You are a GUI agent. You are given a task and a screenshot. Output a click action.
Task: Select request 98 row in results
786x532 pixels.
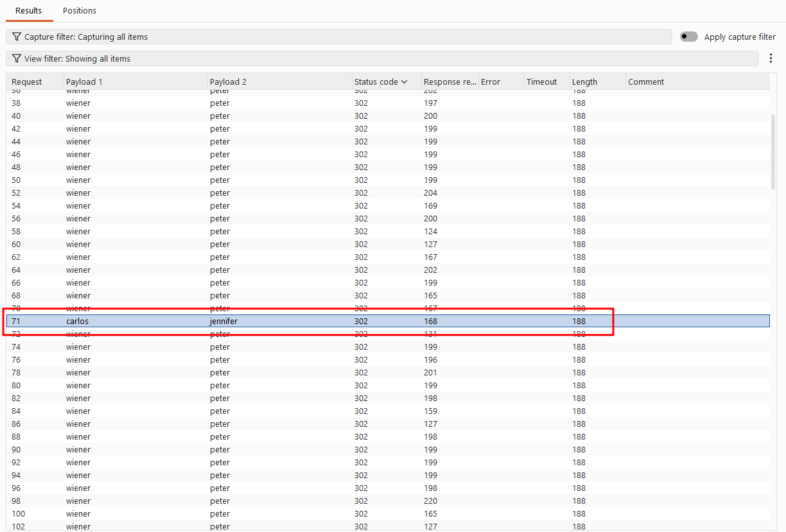click(x=388, y=501)
